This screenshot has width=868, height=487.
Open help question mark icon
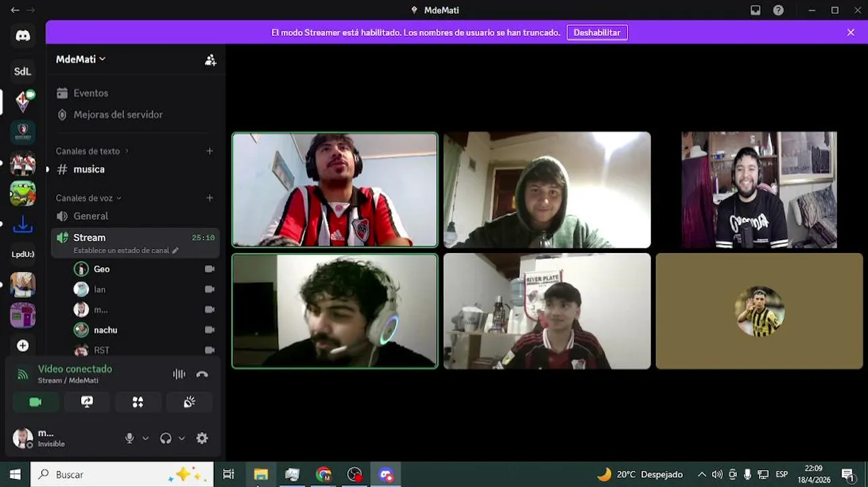pyautogui.click(x=779, y=10)
